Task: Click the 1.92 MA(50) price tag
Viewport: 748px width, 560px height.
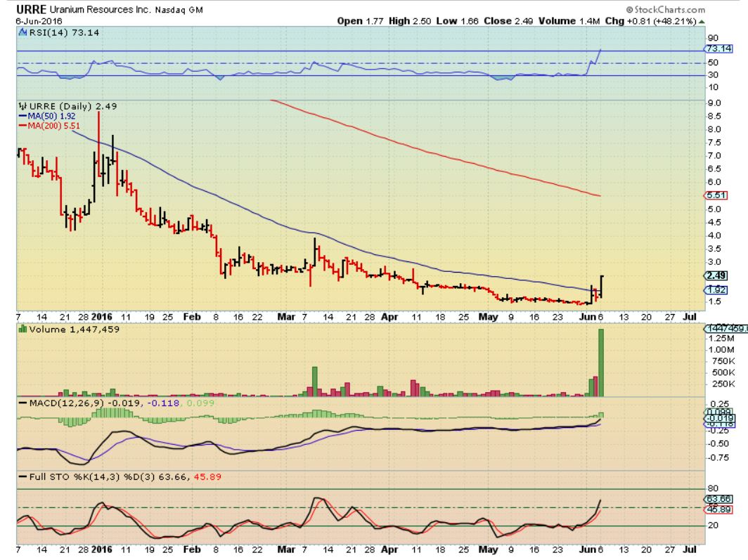Action: coord(716,289)
